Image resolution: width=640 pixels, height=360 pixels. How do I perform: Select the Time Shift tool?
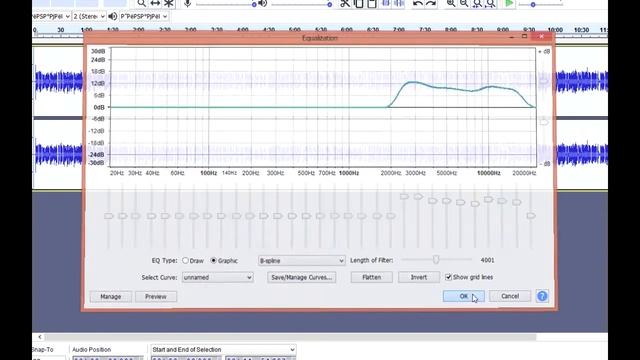(x=155, y=4)
